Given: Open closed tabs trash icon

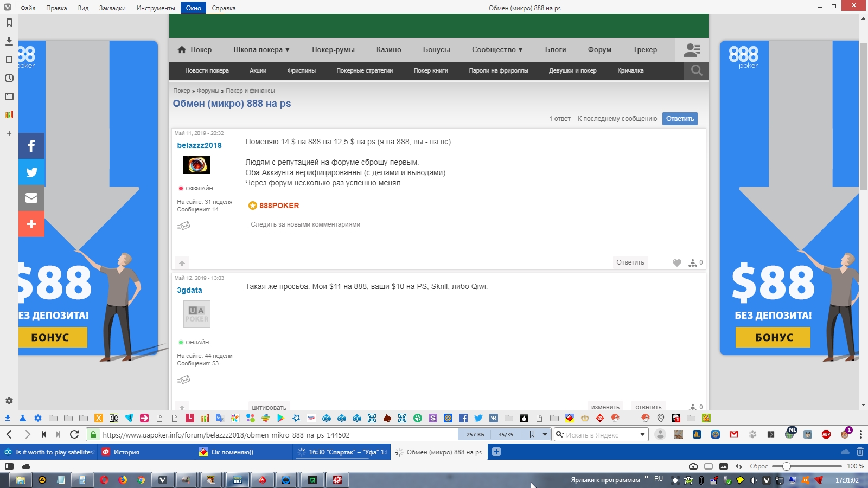Looking at the screenshot, I should click(860, 452).
